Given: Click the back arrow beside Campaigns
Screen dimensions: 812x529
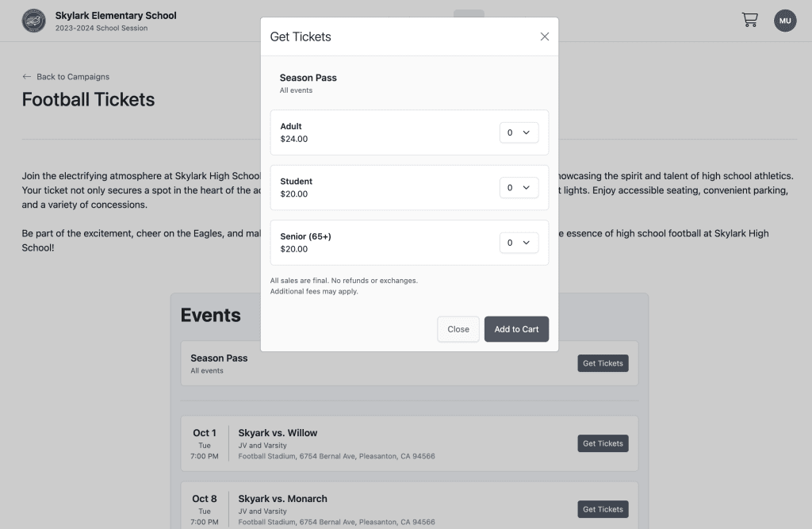Looking at the screenshot, I should [x=27, y=77].
